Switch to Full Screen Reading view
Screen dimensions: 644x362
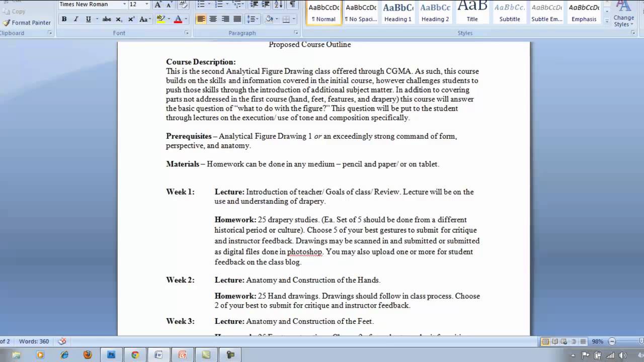555,341
